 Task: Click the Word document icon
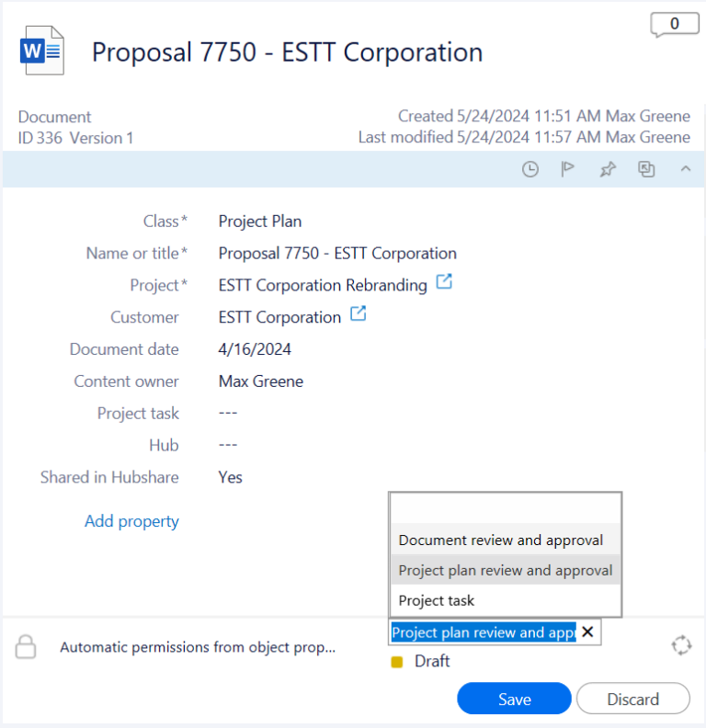[42, 51]
